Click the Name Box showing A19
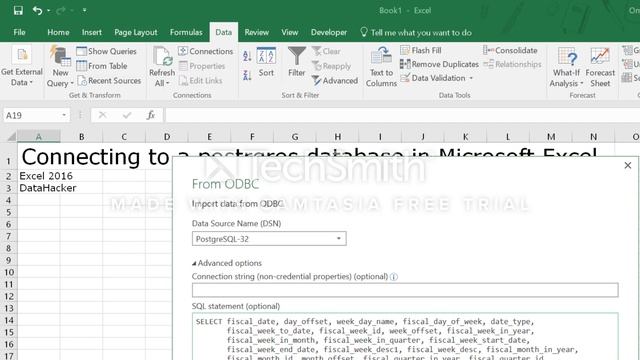The image size is (640, 360). 32,116
